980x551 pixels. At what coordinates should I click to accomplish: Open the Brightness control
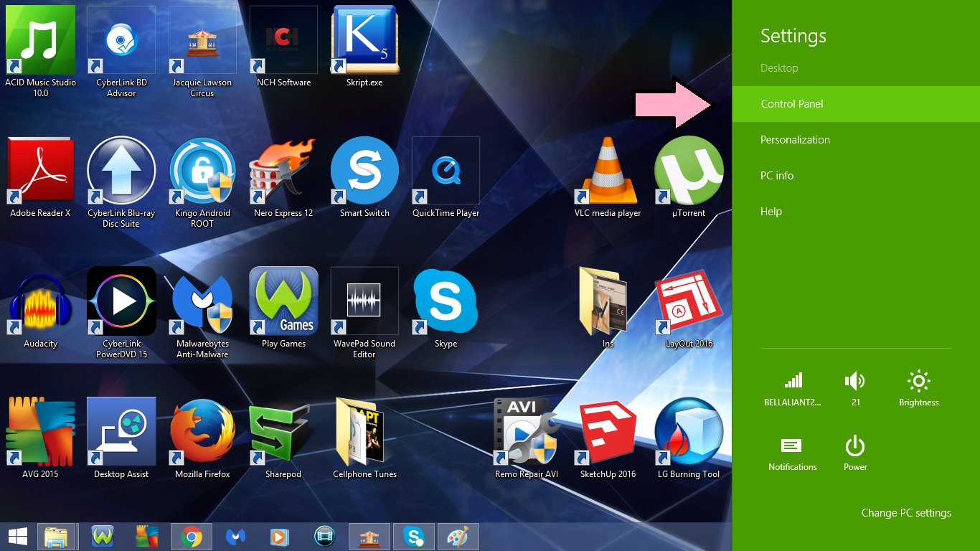pos(918,389)
